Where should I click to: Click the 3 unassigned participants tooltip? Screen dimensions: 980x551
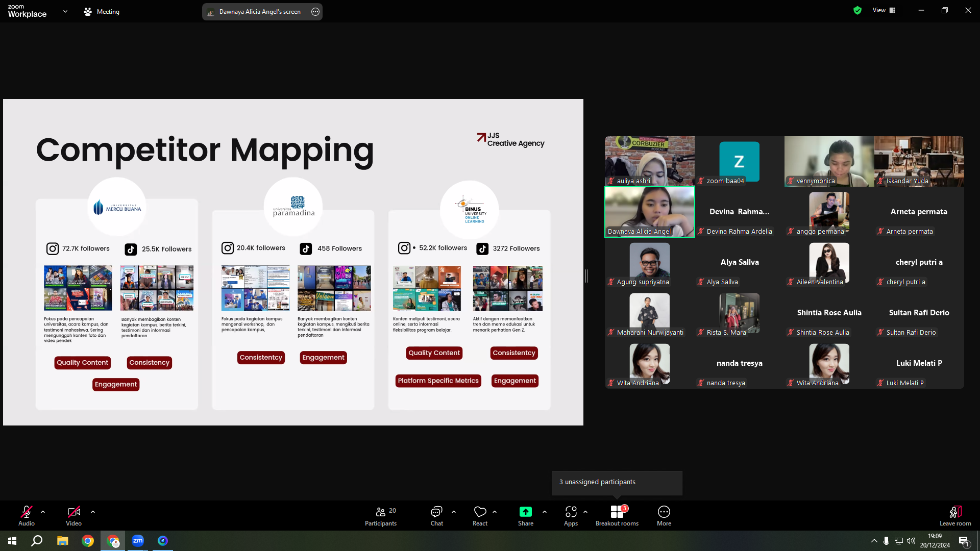tap(617, 482)
